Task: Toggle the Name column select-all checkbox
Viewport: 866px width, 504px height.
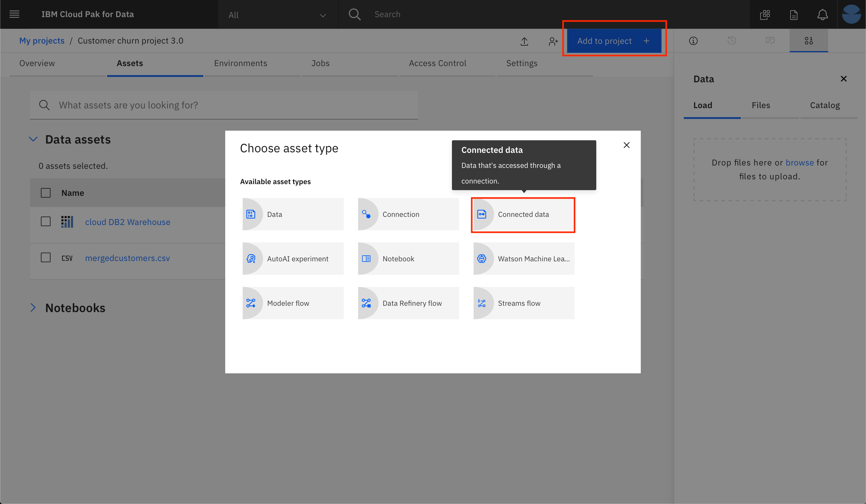Action: pyautogui.click(x=46, y=193)
